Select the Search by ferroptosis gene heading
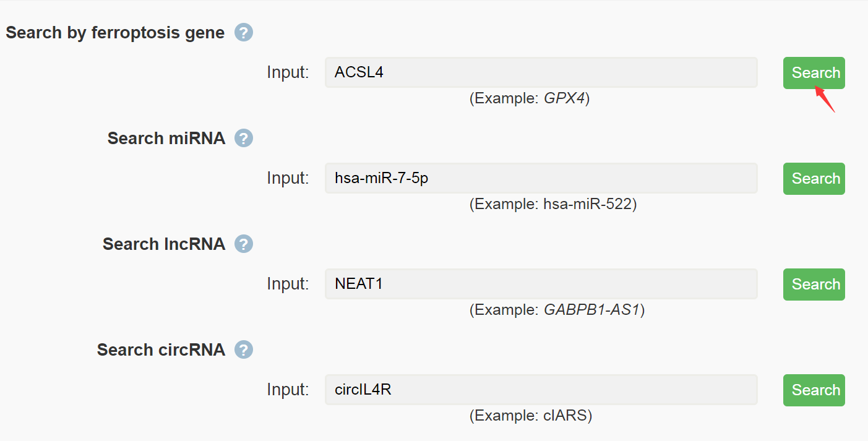This screenshot has height=441, width=868. pos(115,33)
